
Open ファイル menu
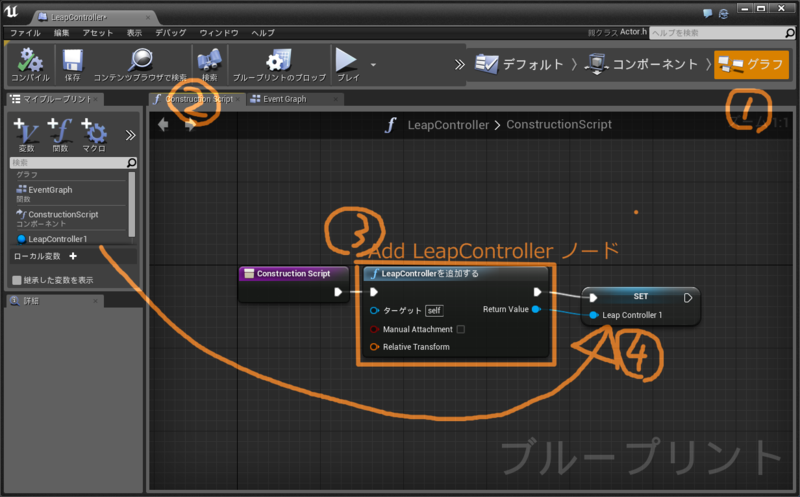pos(25,33)
